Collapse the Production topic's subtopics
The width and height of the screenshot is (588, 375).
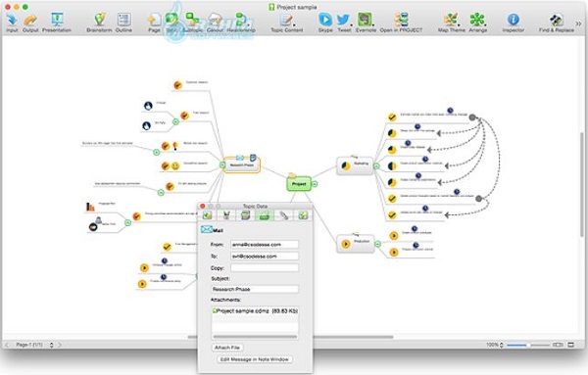pos(377,244)
